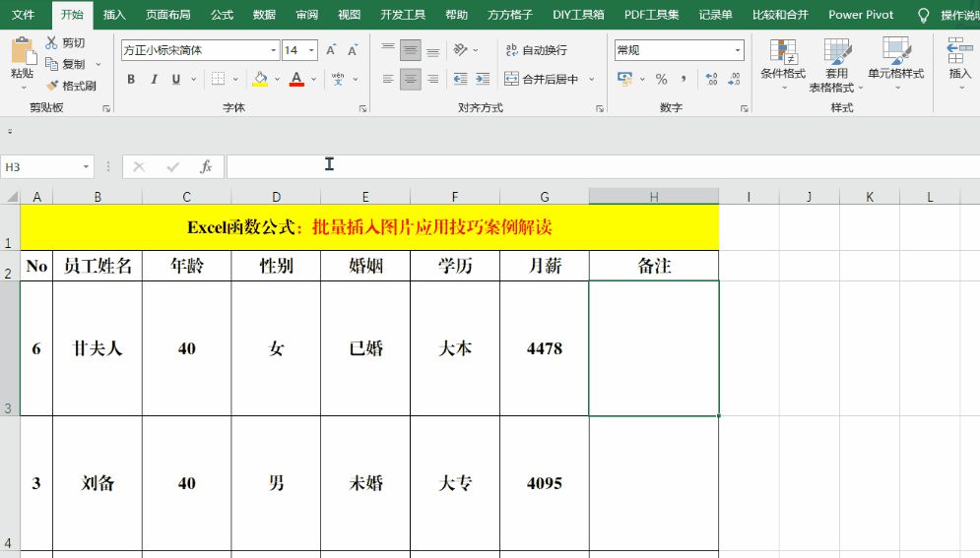Click the Tell Me lightbulb icon
980x558 pixels.
[923, 15]
